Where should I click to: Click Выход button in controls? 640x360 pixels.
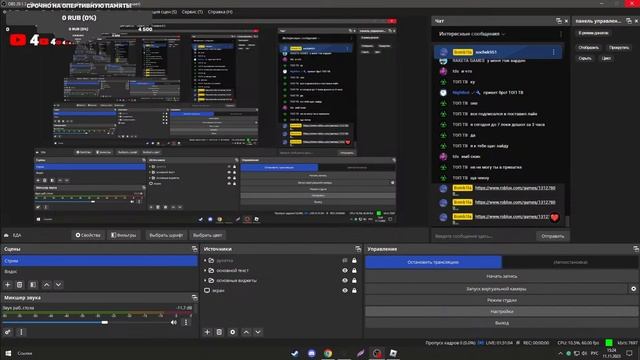tap(502, 323)
